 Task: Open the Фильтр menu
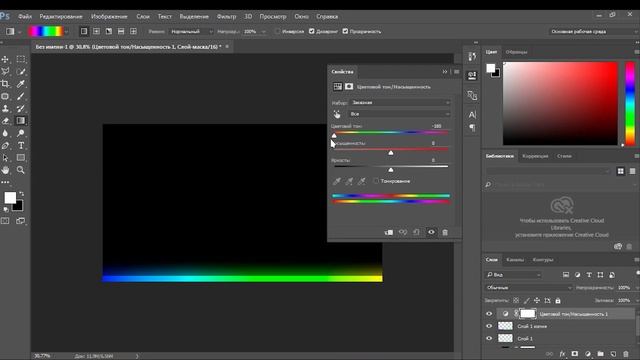[x=227, y=17]
